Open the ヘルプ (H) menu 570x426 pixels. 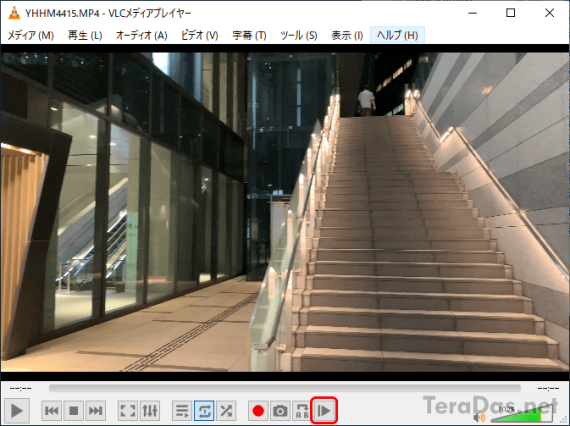[x=397, y=35]
